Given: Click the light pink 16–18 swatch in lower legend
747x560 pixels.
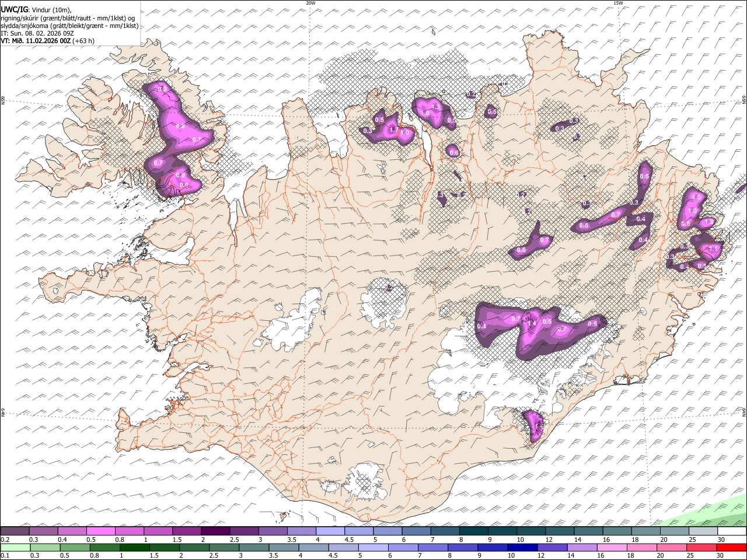Looking at the screenshot, I should click(612, 547).
